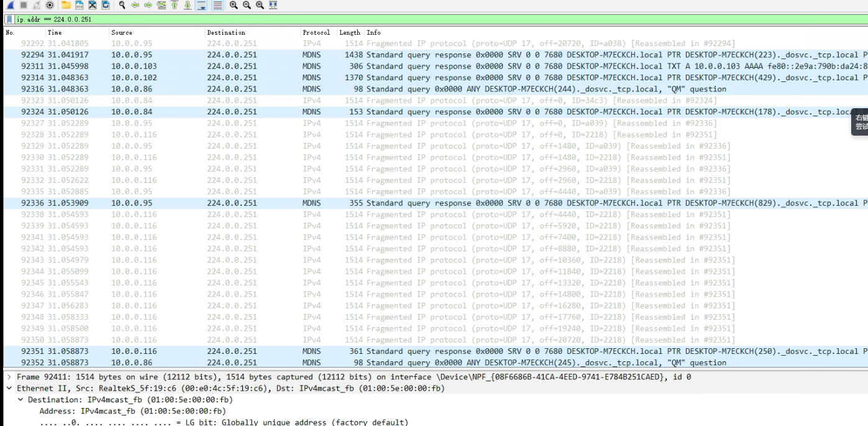
Task: Restart the current capture
Action: click(37, 5)
